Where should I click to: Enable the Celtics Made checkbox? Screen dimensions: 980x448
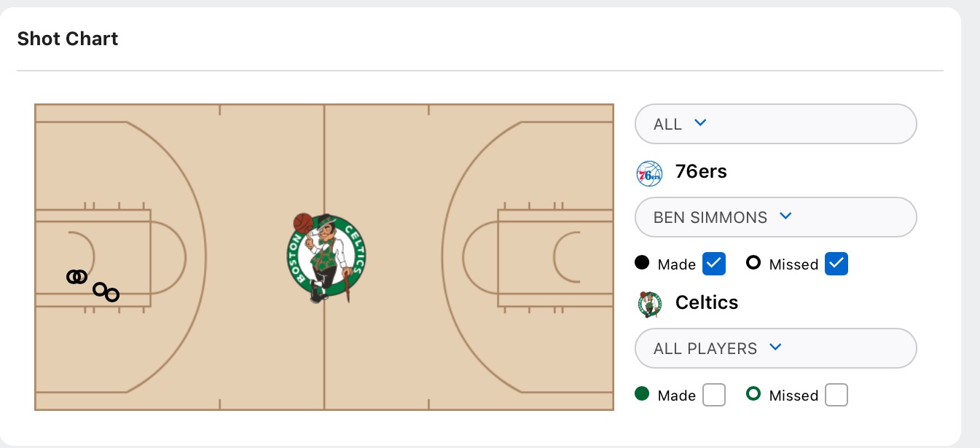(x=714, y=395)
